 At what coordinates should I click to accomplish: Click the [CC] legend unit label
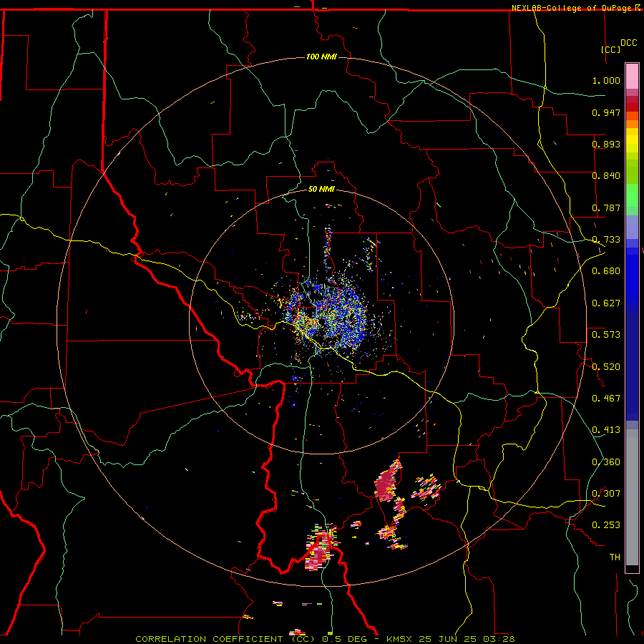[x=610, y=49]
